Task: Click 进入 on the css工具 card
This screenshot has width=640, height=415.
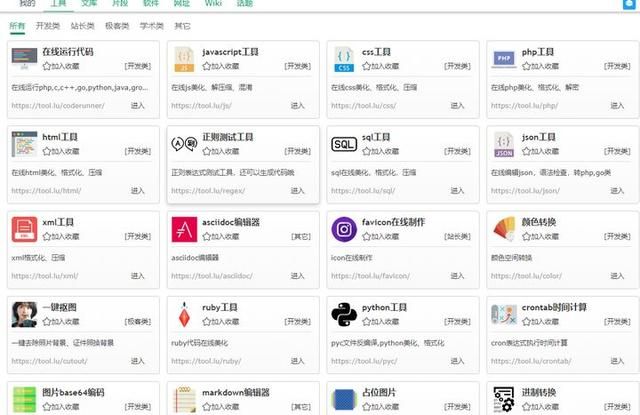Action: pyautogui.click(x=458, y=106)
